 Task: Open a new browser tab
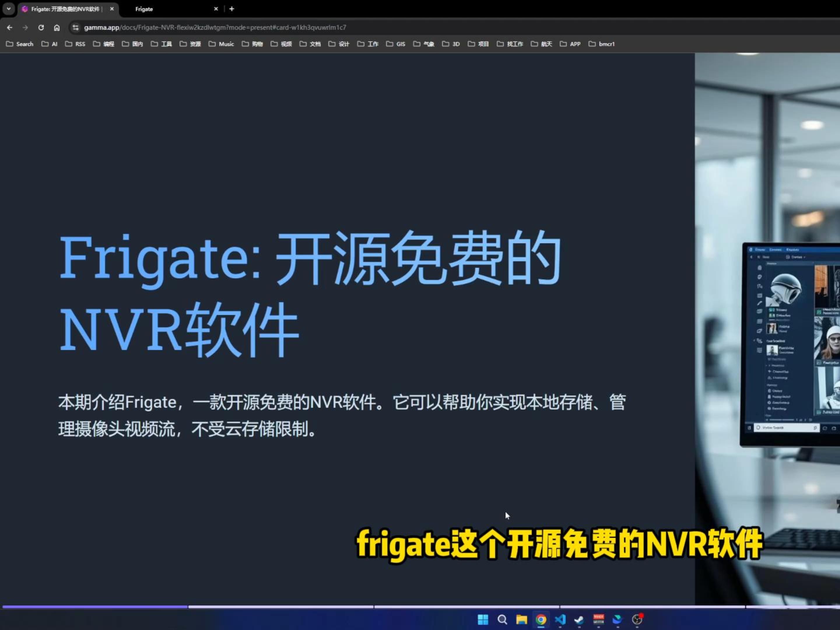tap(232, 9)
